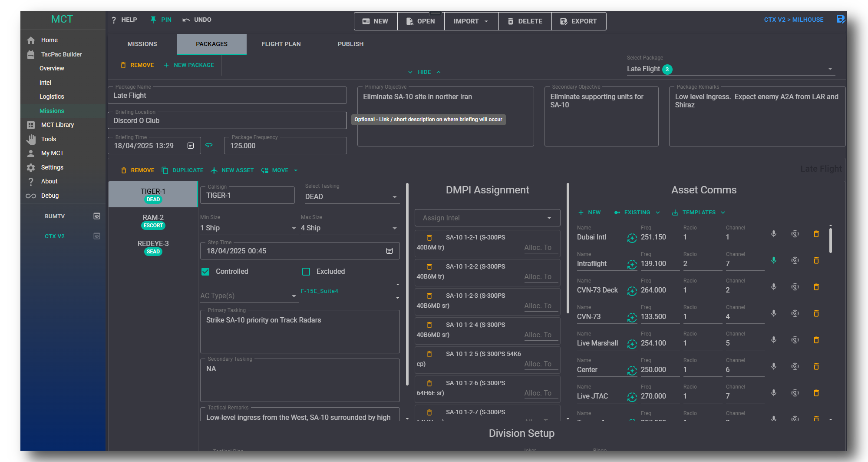
Task: Click the NEW PACKAGE button
Action: tap(189, 65)
